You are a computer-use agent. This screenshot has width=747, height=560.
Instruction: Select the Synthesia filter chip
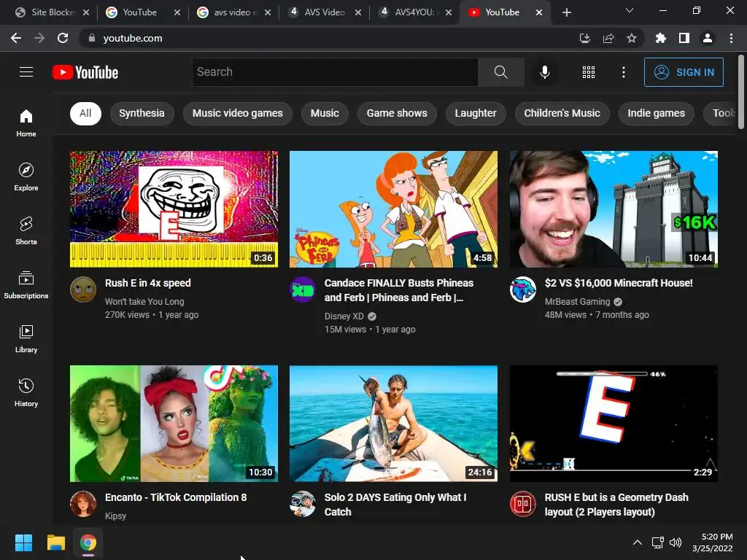142,113
